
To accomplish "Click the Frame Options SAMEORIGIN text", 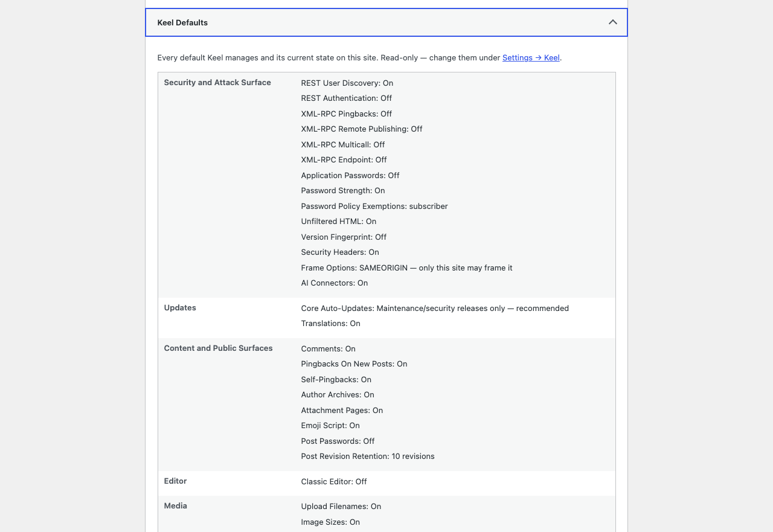I will pos(406,268).
